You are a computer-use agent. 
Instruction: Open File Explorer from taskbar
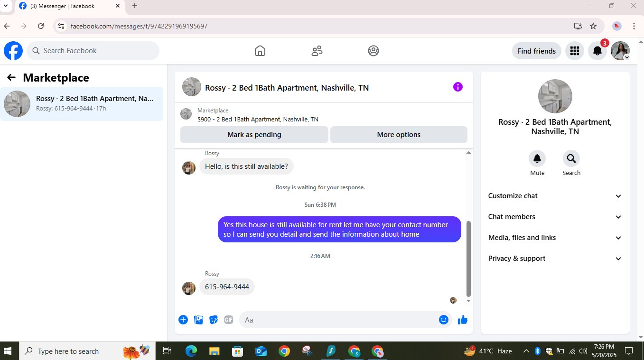(x=215, y=351)
